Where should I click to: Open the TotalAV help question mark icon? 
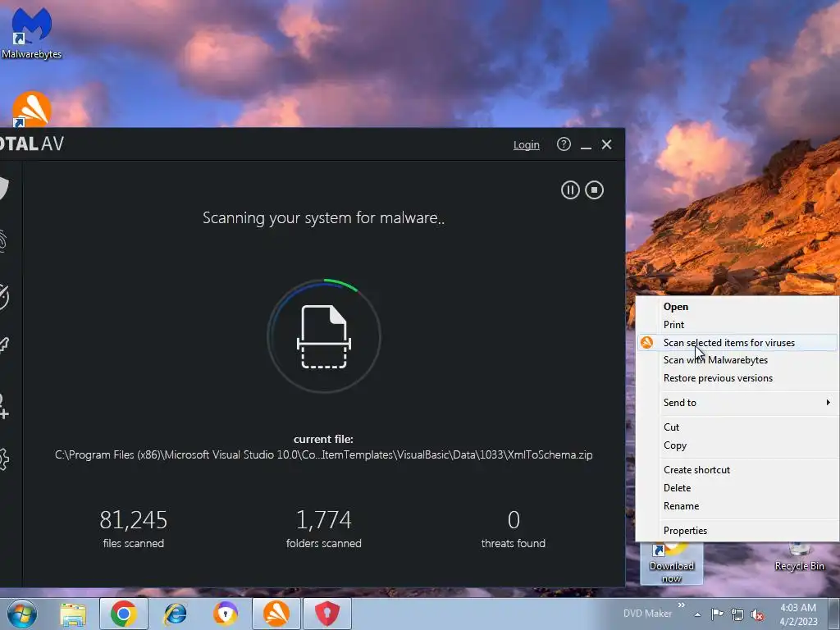coord(564,144)
